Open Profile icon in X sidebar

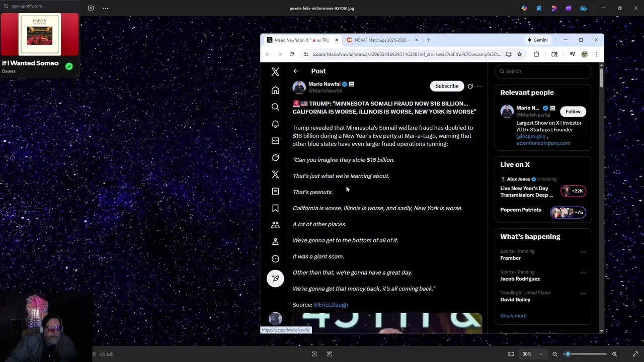point(275,242)
